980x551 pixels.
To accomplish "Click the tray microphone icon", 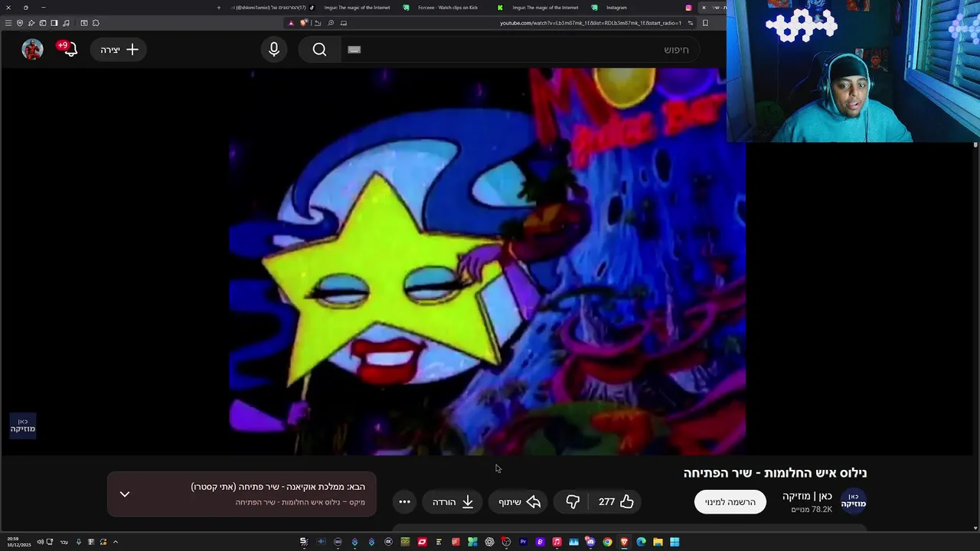I will tap(78, 542).
